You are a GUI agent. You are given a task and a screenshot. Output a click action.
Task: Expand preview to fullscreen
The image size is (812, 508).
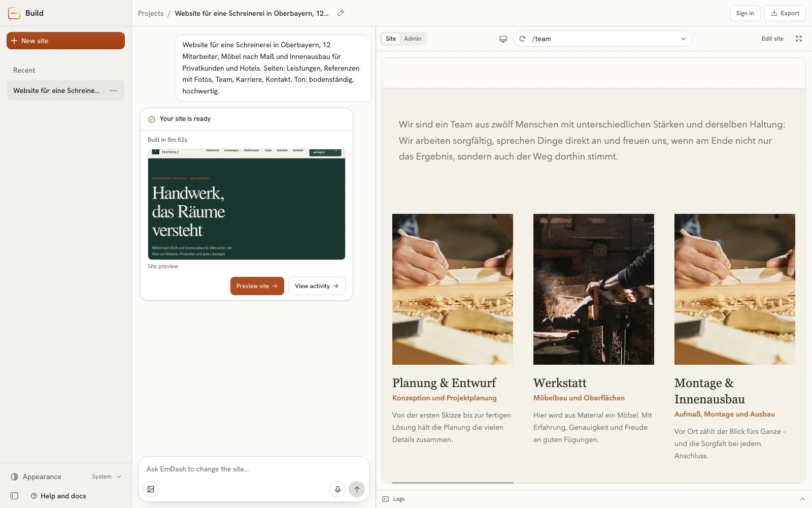799,39
